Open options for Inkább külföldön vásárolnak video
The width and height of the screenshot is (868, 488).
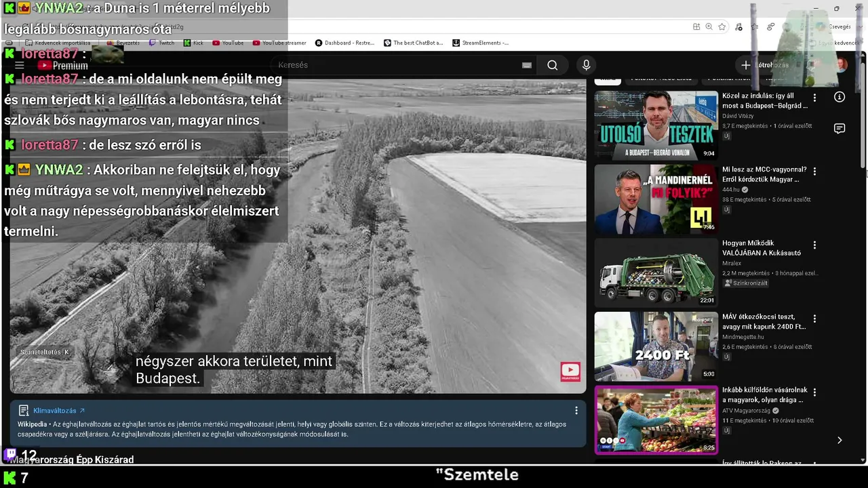point(814,392)
